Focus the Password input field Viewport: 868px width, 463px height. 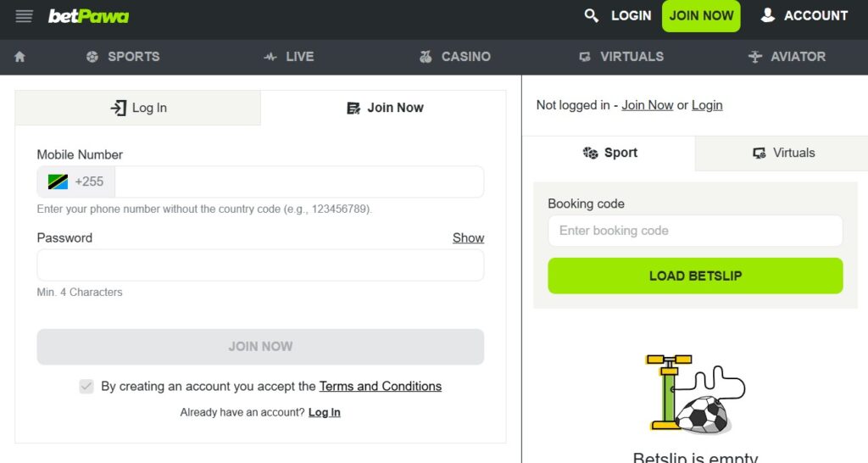pyautogui.click(x=260, y=265)
